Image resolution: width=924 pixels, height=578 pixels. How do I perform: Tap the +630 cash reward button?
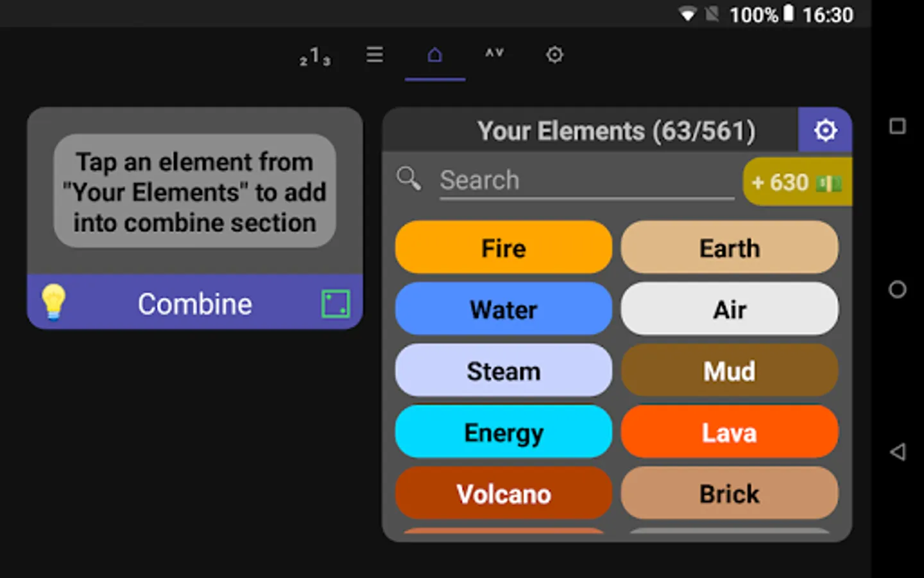[x=797, y=183]
